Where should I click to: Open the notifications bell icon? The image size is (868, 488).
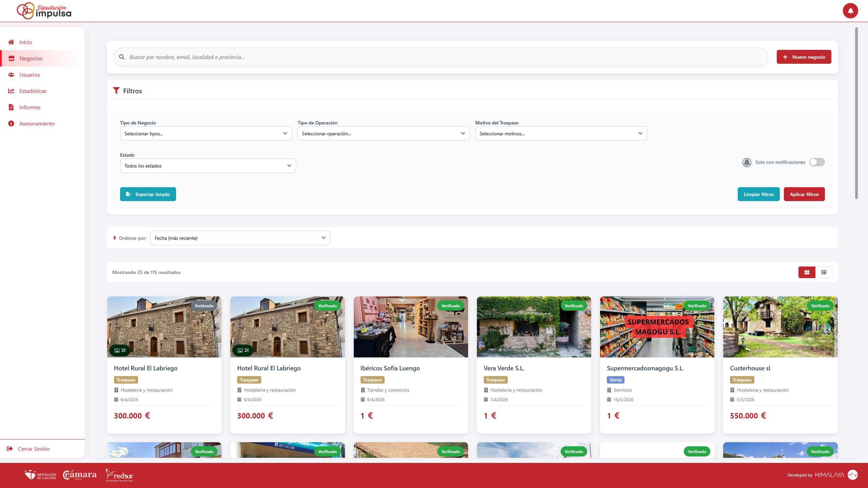click(x=850, y=11)
